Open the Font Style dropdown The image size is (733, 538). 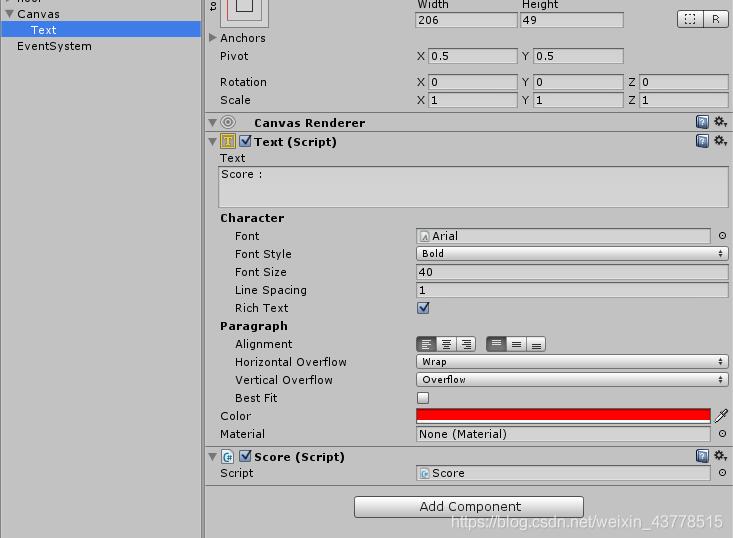tap(572, 253)
